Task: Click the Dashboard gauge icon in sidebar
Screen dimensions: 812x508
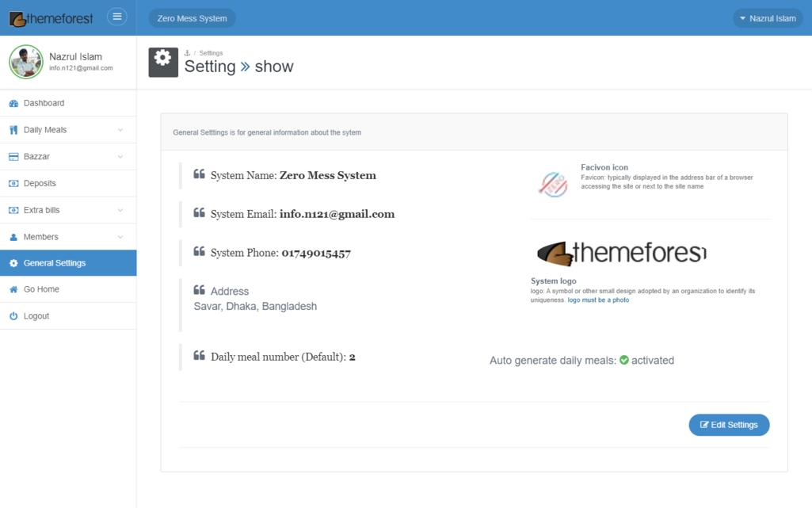Action: 13,104
